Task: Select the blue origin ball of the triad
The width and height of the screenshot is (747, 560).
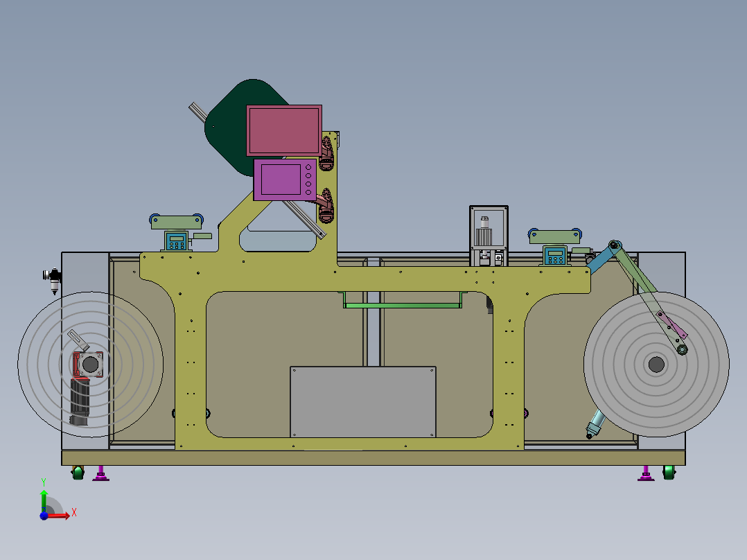Action: coord(44,516)
